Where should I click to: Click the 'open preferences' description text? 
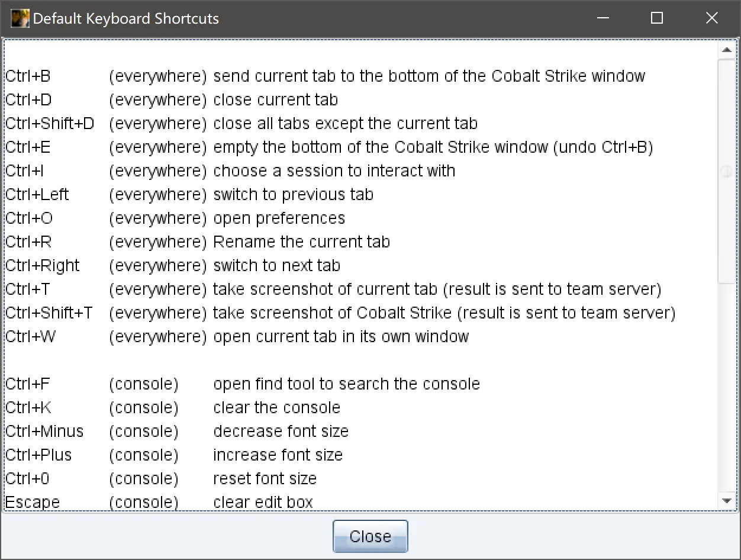point(279,218)
